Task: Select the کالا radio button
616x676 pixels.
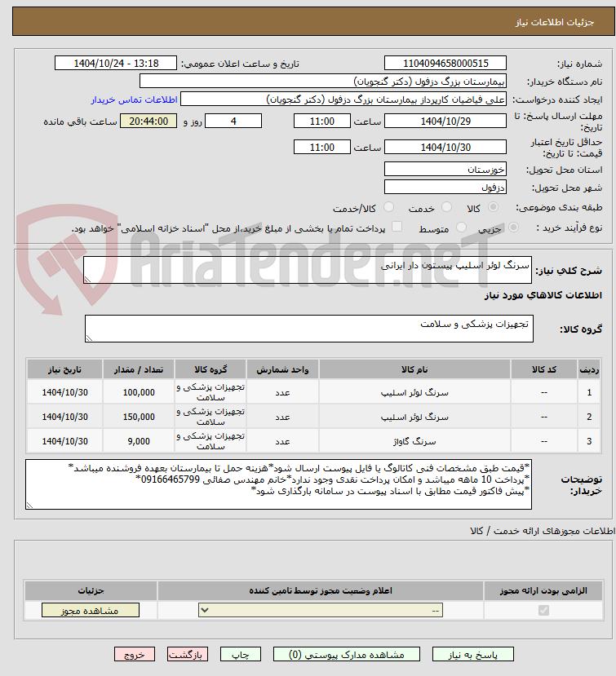Action: [x=493, y=207]
